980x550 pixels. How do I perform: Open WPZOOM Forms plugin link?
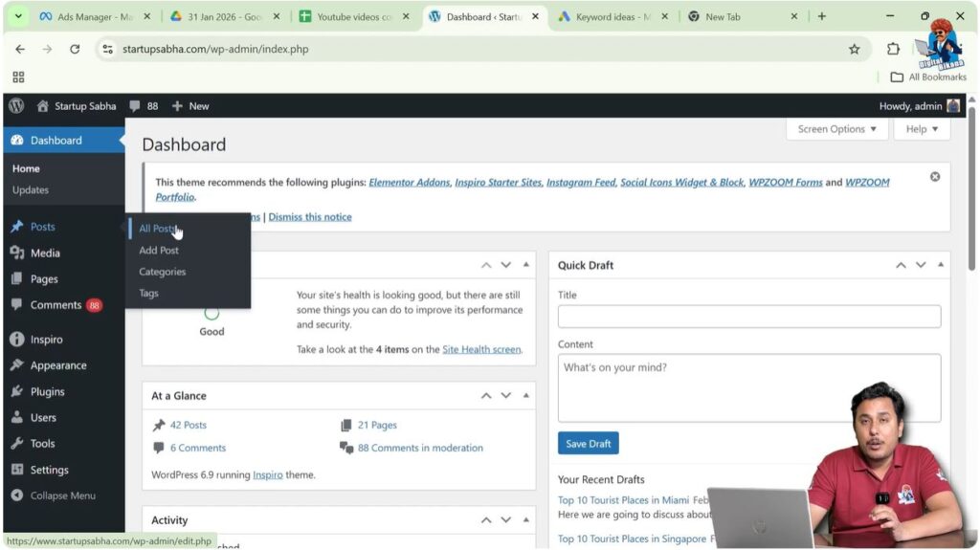tap(786, 182)
